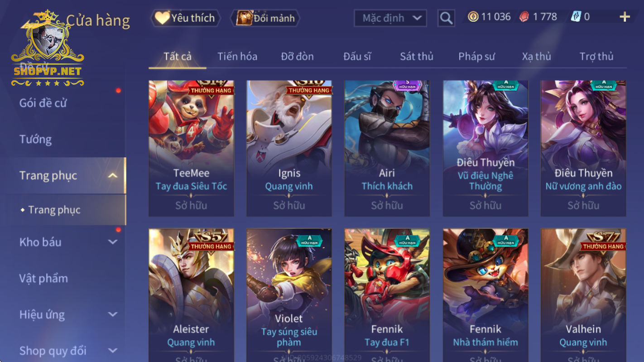Tap the blue voucher currency icon
The width and height of the screenshot is (644, 362).
point(575,17)
